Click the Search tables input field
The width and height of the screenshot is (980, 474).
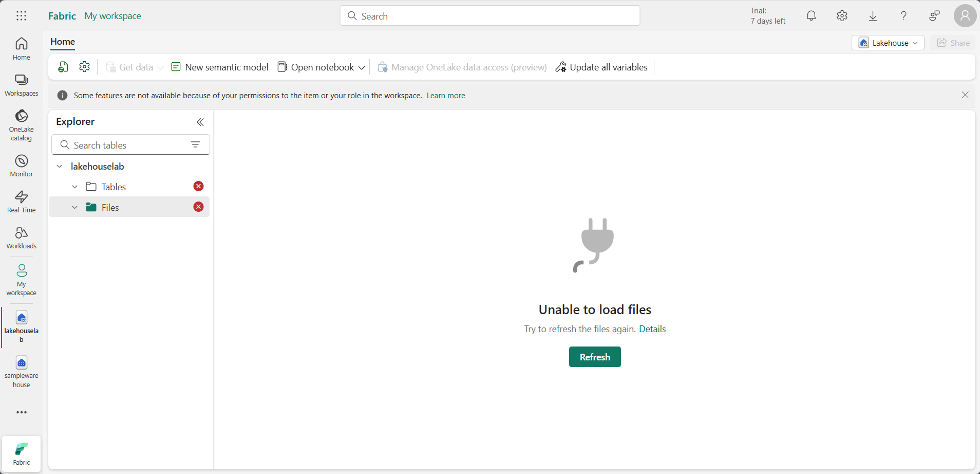126,145
